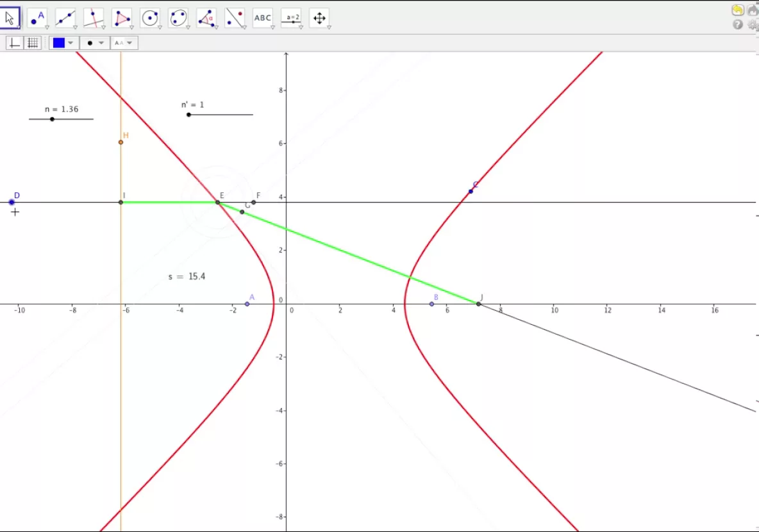
Task: Expand the Point tool's toolbox arrow
Action: coord(47,28)
